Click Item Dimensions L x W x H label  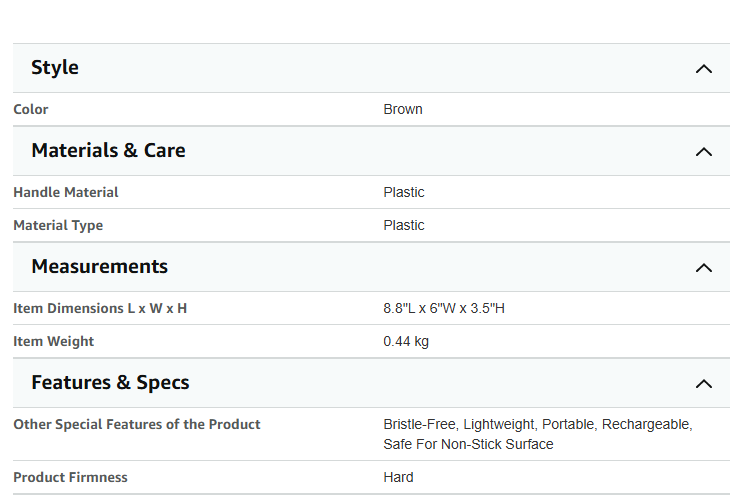pyautogui.click(x=100, y=309)
